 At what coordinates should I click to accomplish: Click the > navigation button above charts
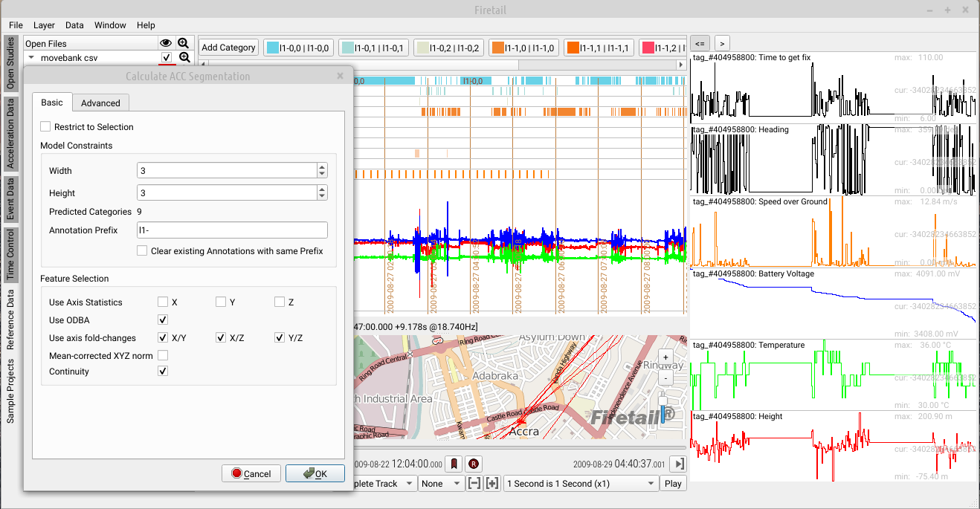pos(721,43)
